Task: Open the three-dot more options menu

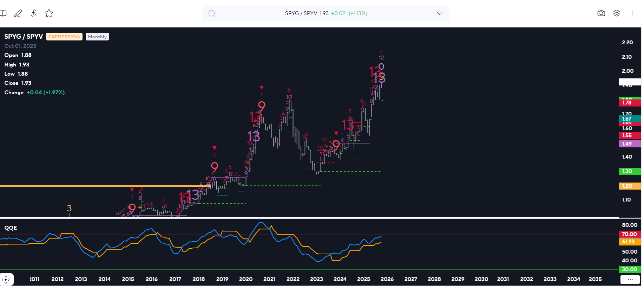Action: [x=632, y=13]
